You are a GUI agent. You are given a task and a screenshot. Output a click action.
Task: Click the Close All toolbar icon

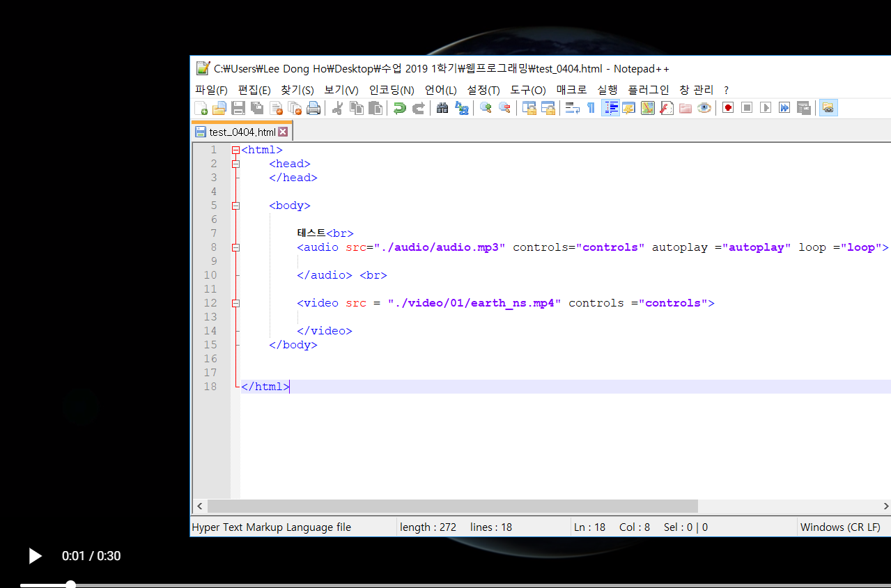click(x=295, y=108)
